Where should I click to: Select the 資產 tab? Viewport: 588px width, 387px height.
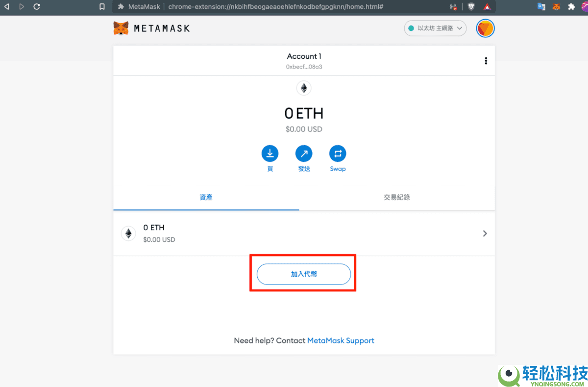point(206,197)
